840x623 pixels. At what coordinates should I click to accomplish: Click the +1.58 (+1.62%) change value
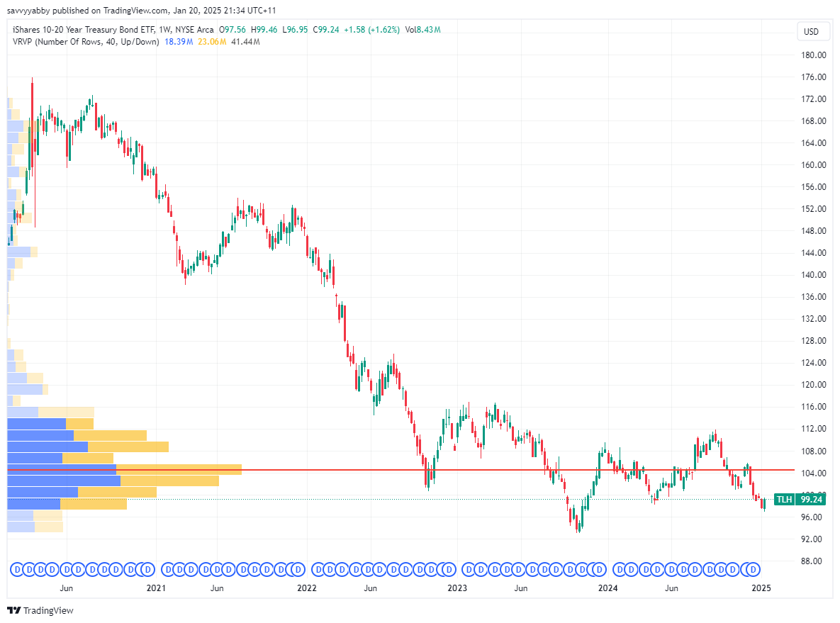pos(371,30)
